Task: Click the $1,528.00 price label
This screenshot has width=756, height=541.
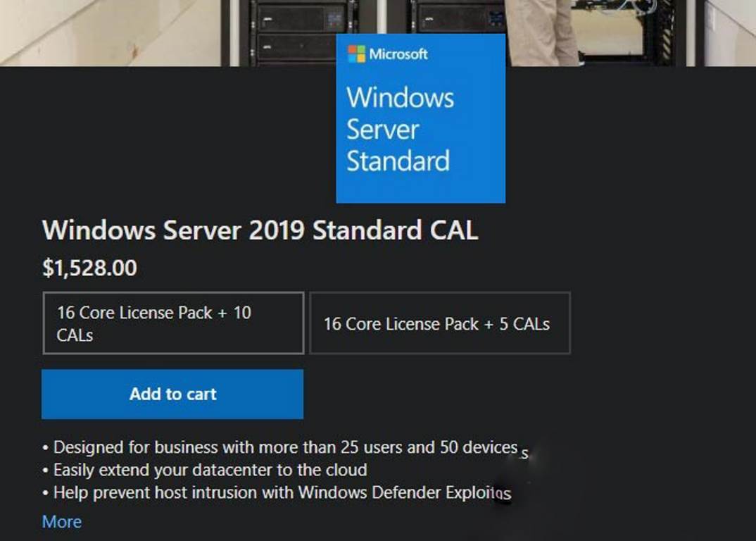Action: click(x=91, y=268)
